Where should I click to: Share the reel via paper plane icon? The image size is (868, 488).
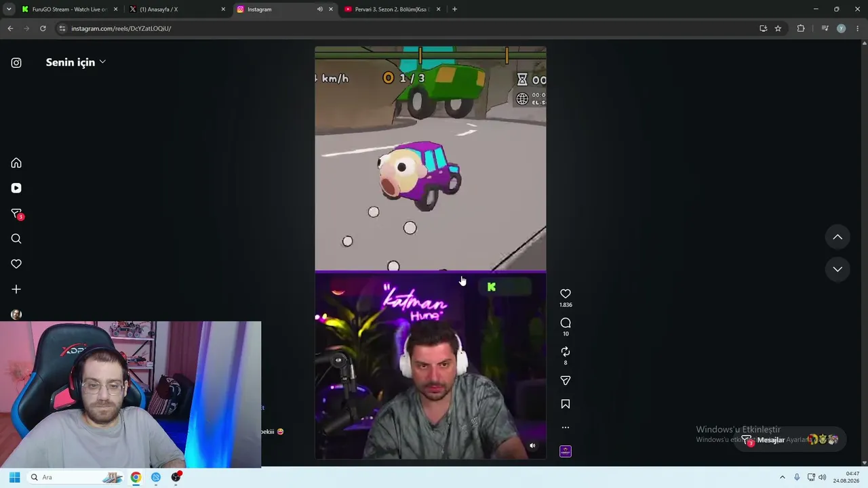click(566, 380)
